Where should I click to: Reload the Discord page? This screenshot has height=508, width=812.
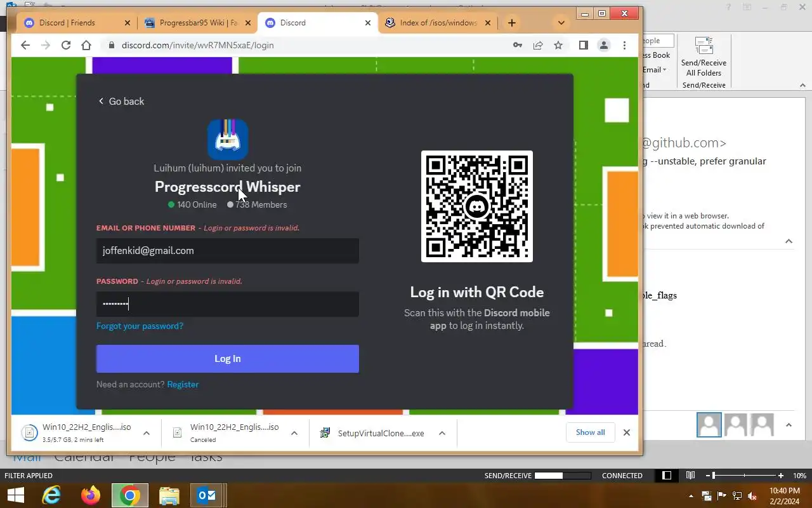click(66, 45)
